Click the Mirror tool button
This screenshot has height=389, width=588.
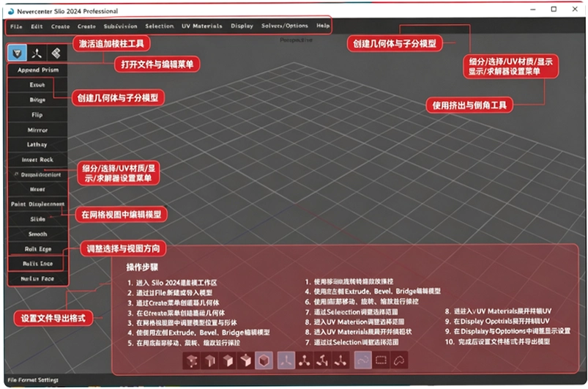[x=37, y=130]
